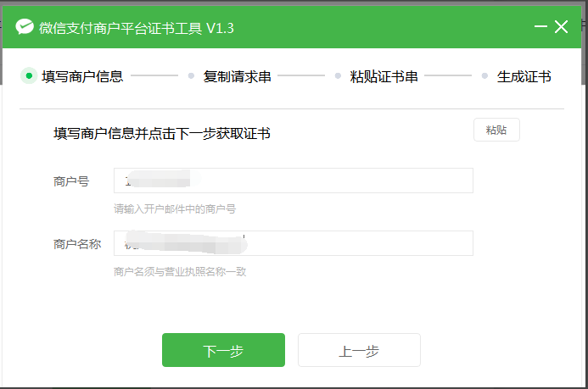The image size is (588, 389).
Task: Click the 下一步 button
Action: tap(223, 350)
